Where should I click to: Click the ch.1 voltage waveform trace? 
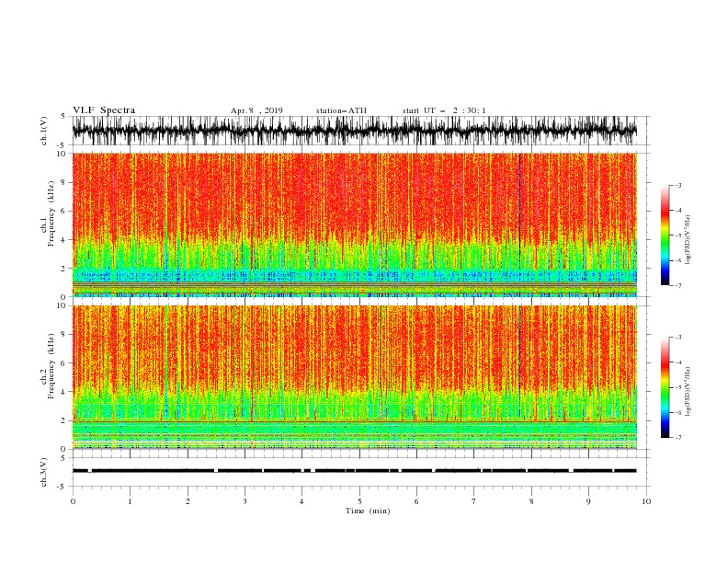(x=354, y=131)
